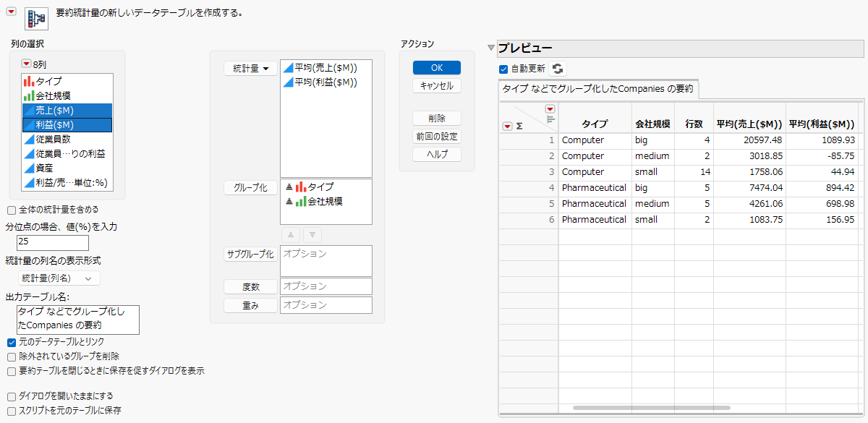Select the 従業員…りの利益 column
868x423 pixels.
point(67,153)
